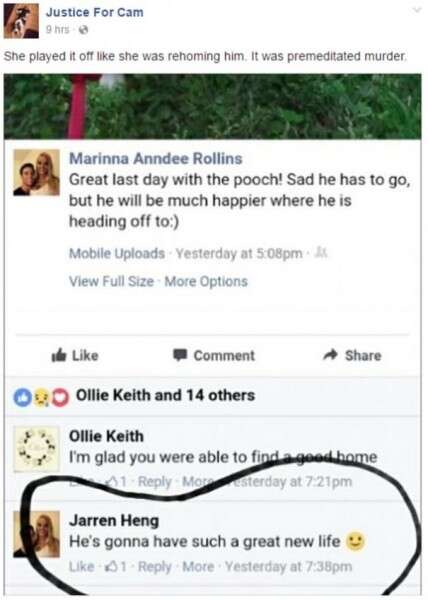Open Ollie Keith's profile picture
The height and width of the screenshot is (600, 428).
pyautogui.click(x=36, y=449)
